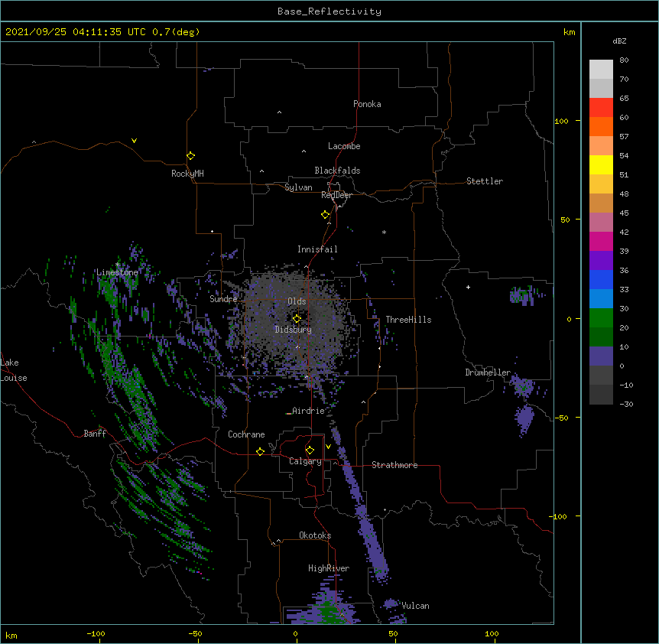Click the Vulcan label

415,606
